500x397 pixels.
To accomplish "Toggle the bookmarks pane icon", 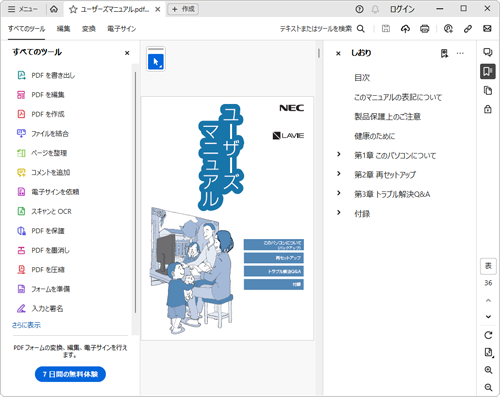I will (x=488, y=71).
